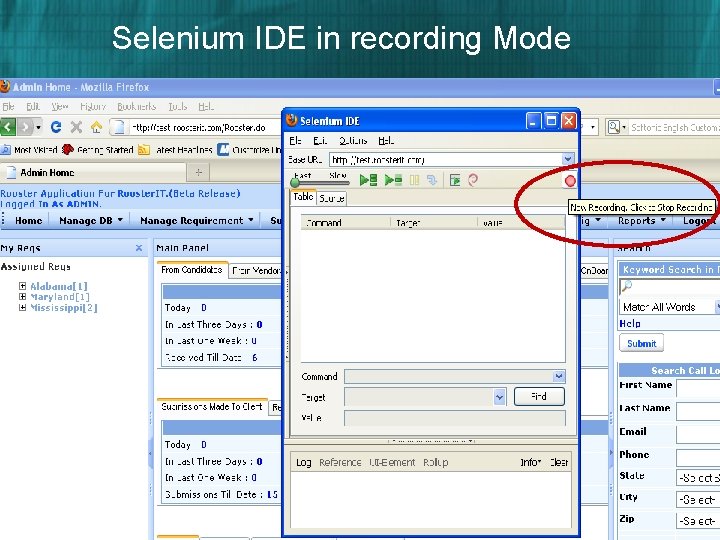Click Home in the navigation bar

(28, 221)
